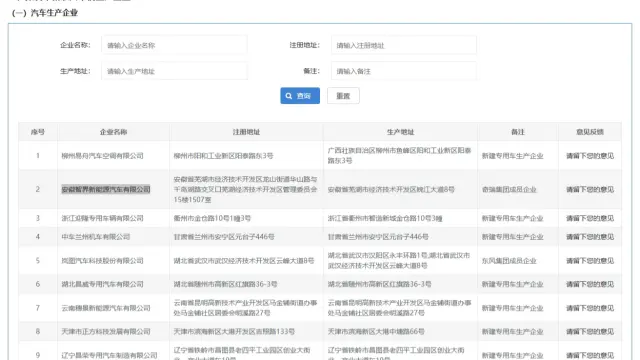The image size is (640, 360).
Task: Open 请留下您的意见 link for row 4
Action: tap(590, 237)
